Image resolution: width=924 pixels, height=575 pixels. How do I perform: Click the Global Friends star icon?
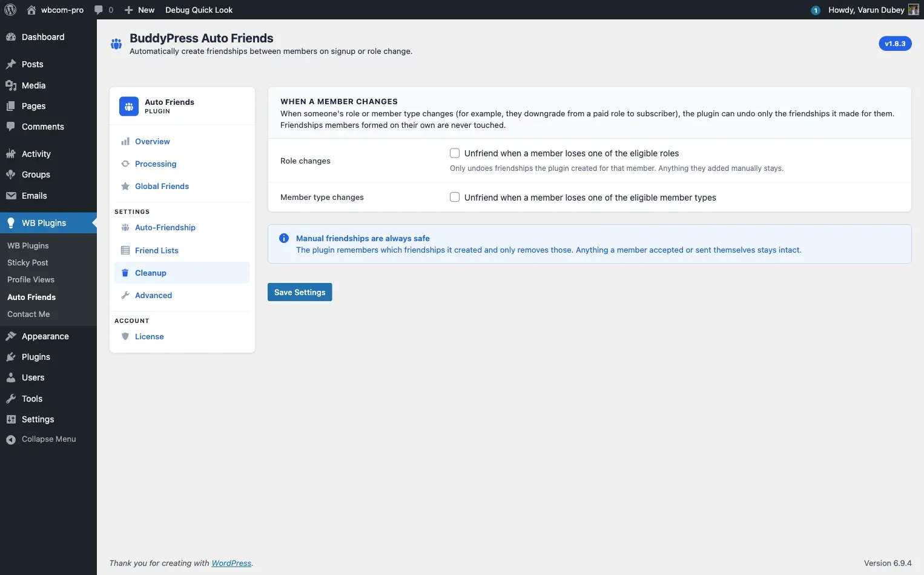[x=125, y=186]
